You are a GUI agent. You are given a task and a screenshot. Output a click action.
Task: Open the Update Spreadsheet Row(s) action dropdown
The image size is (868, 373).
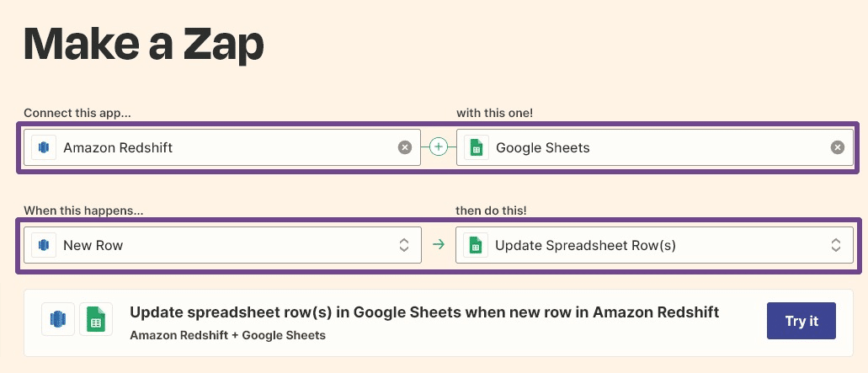coord(654,245)
